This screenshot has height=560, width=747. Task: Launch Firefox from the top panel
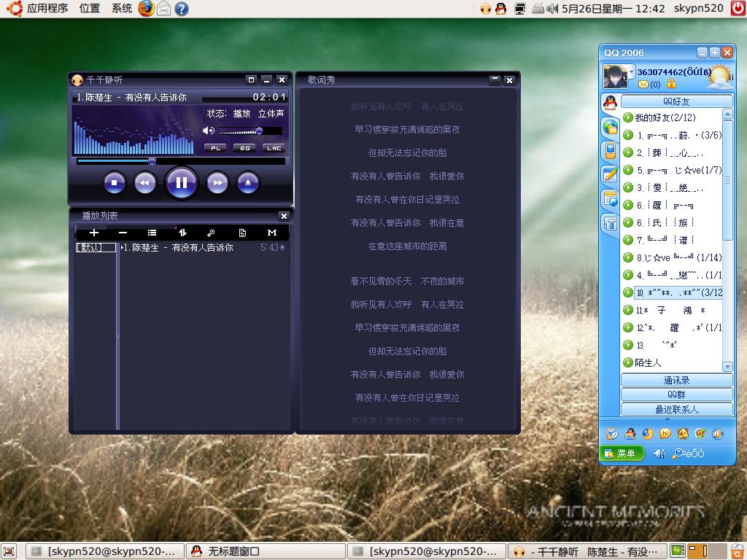pos(146,9)
